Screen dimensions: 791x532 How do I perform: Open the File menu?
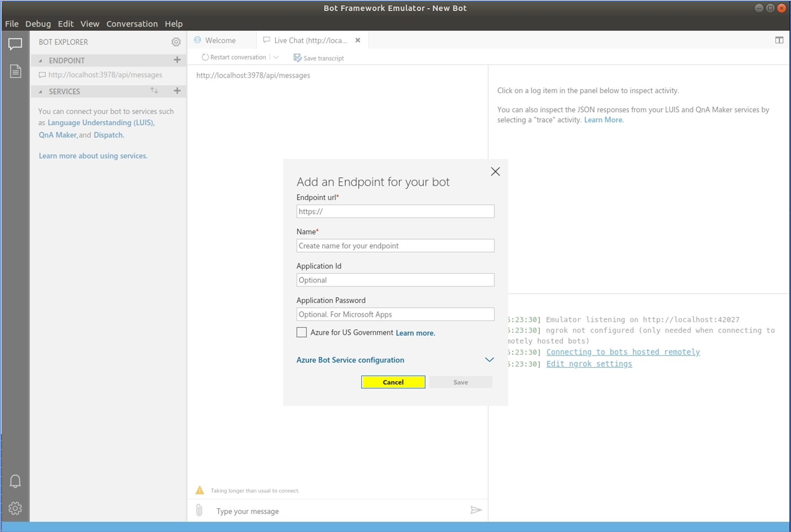[12, 24]
